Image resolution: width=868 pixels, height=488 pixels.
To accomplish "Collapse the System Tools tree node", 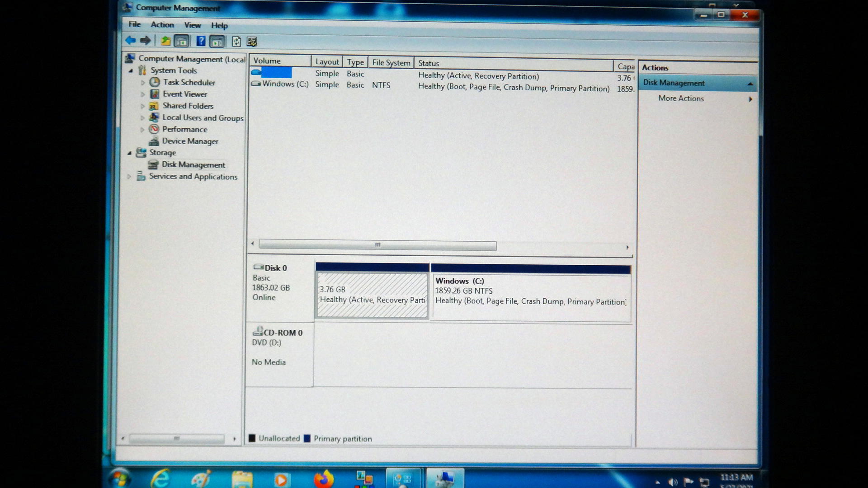I will point(131,70).
